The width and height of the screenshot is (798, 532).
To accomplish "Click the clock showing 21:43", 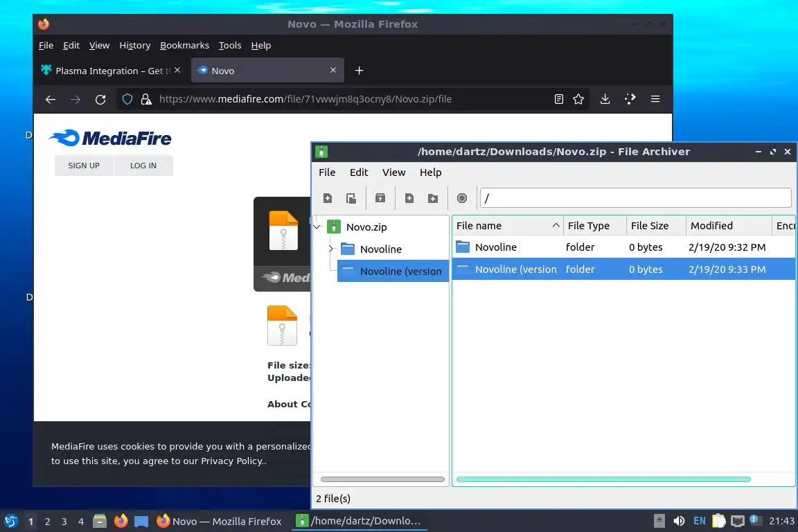I will [781, 521].
